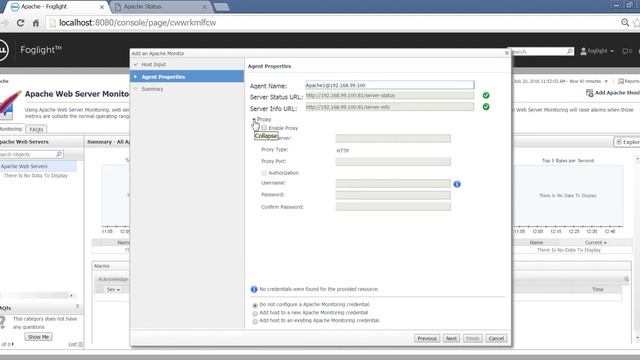Image resolution: width=640 pixels, height=360 pixels.
Task: Click the Previous button
Action: (x=427, y=338)
